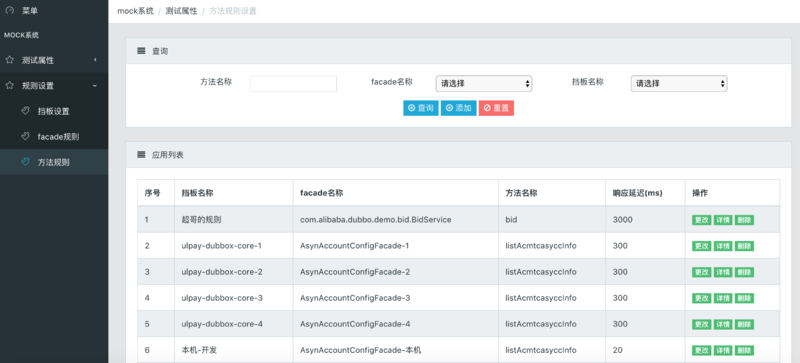Open the 挡板名称 dropdown
This screenshot has width=800, height=363.
(679, 84)
